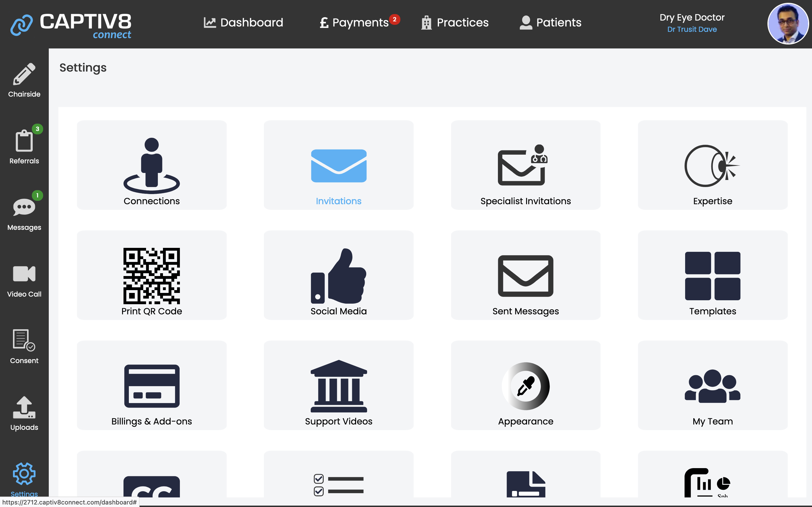Open the Social Media thumbs-up tile
This screenshot has width=812, height=507.
(339, 275)
